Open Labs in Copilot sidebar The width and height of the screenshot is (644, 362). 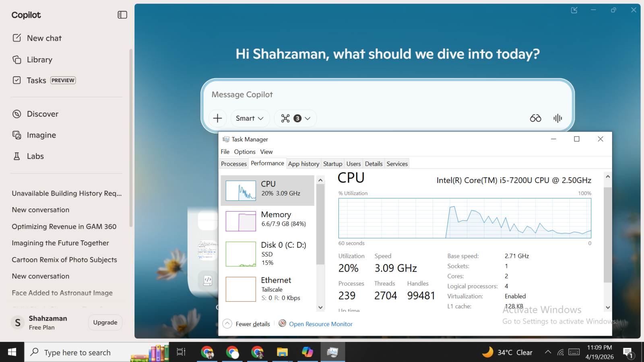point(28,156)
